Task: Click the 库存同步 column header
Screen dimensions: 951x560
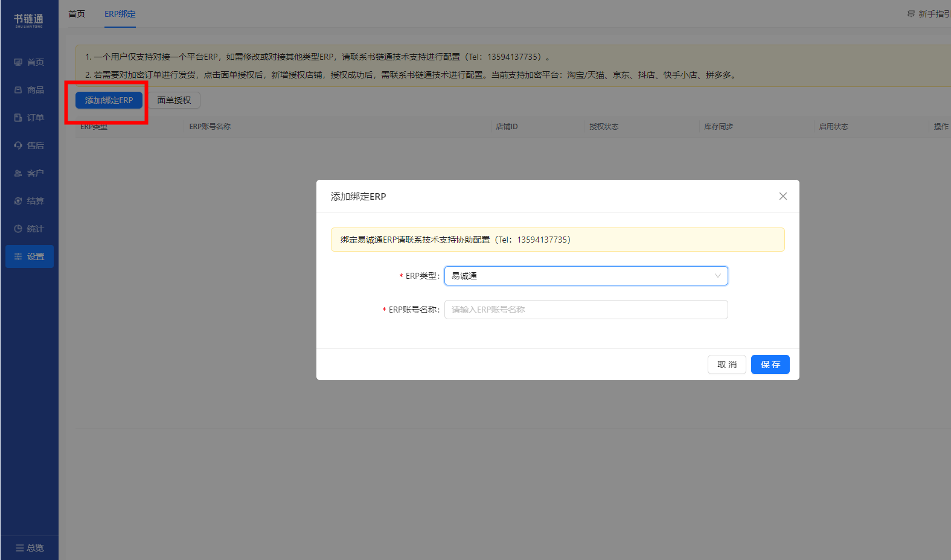Action: (x=719, y=127)
